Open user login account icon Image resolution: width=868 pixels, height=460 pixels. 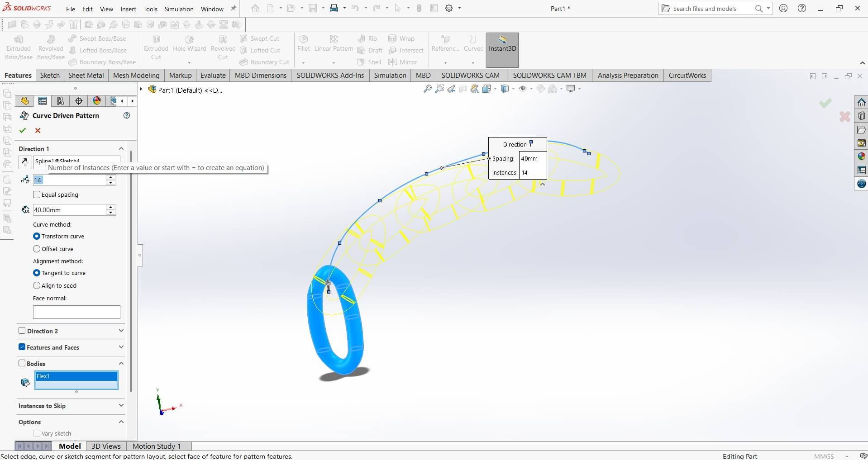[783, 8]
